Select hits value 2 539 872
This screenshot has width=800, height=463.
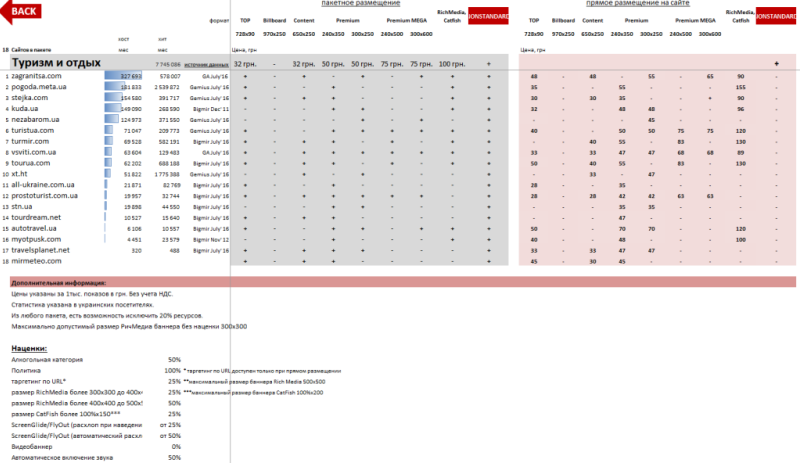coord(169,87)
